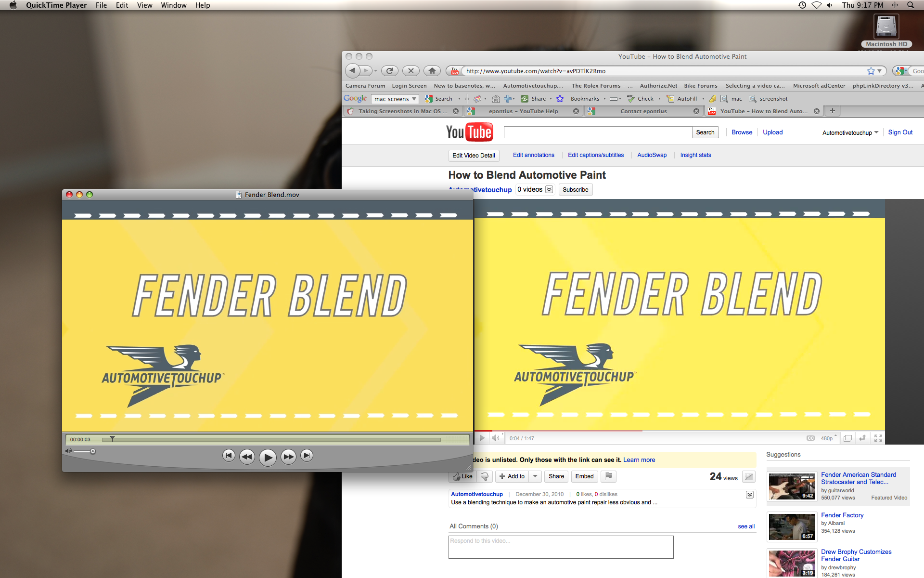The width and height of the screenshot is (924, 578).
Task: Open the 480p quality selector
Action: tap(828, 438)
